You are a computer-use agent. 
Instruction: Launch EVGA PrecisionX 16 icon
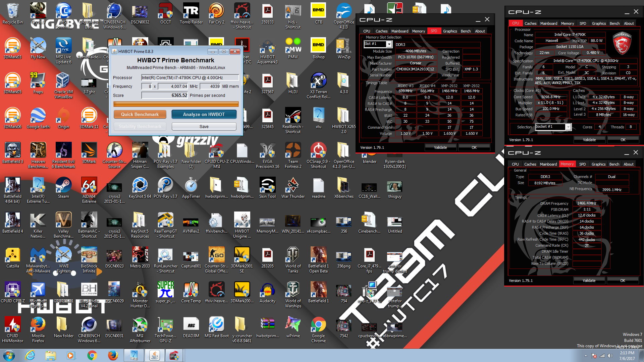click(x=267, y=155)
